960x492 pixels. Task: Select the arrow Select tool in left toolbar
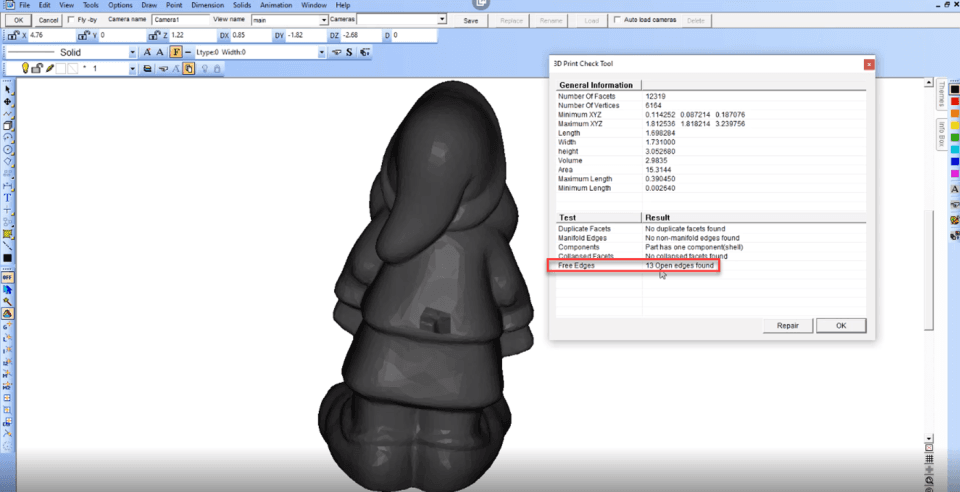tap(7, 90)
